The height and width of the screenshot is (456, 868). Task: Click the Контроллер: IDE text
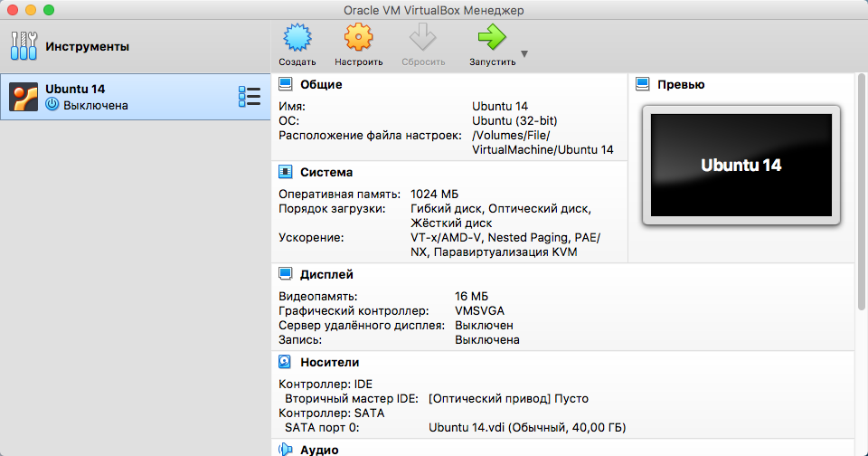click(x=325, y=384)
